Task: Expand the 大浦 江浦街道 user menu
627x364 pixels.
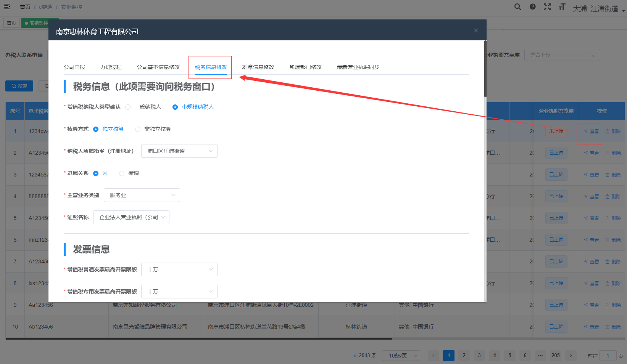Action: tap(599, 8)
